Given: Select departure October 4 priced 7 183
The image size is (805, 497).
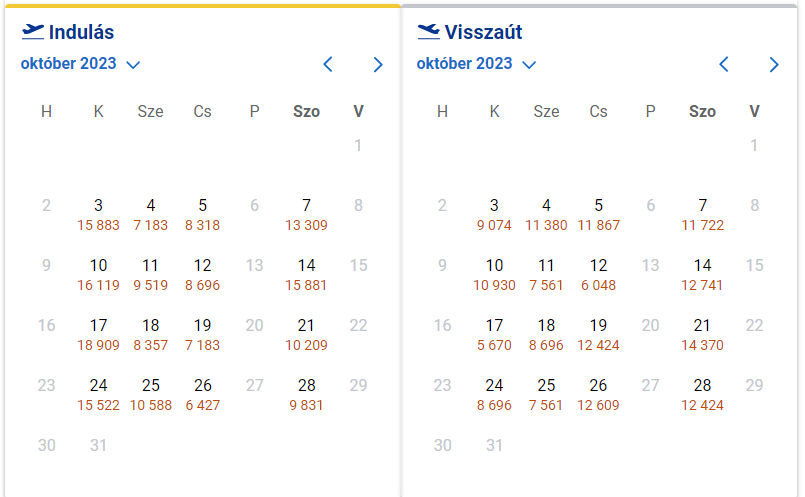Looking at the screenshot, I should tap(150, 215).
